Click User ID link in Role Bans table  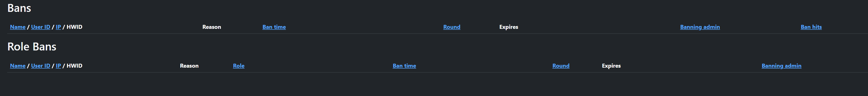pos(40,66)
